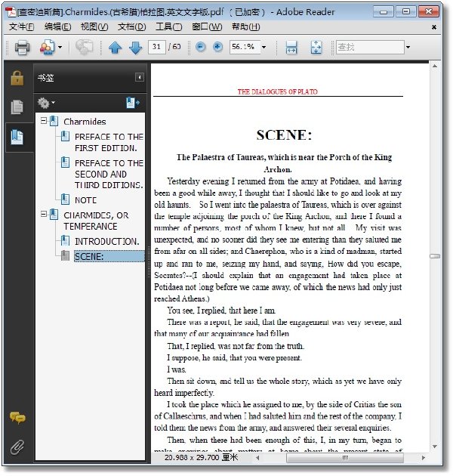Image resolution: width=453 pixels, height=476 pixels.
Task: Click the scroll up arrow of document
Action: coord(435,66)
